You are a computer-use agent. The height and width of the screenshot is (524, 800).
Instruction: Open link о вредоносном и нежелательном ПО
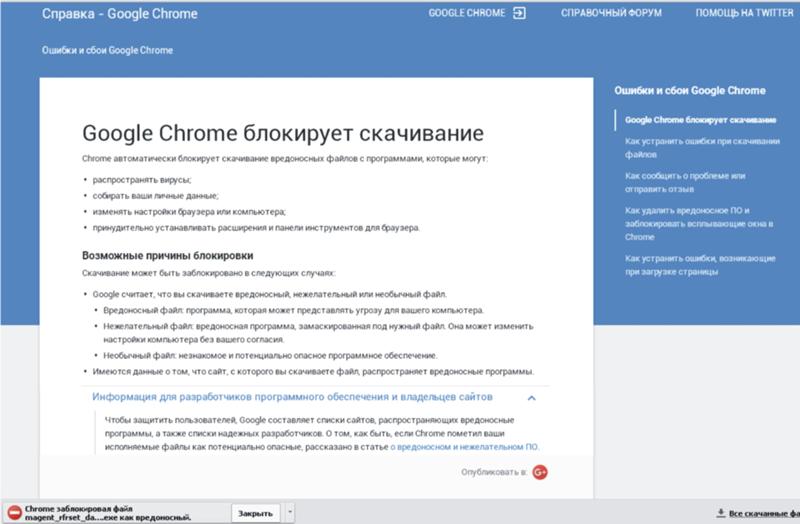464,447
